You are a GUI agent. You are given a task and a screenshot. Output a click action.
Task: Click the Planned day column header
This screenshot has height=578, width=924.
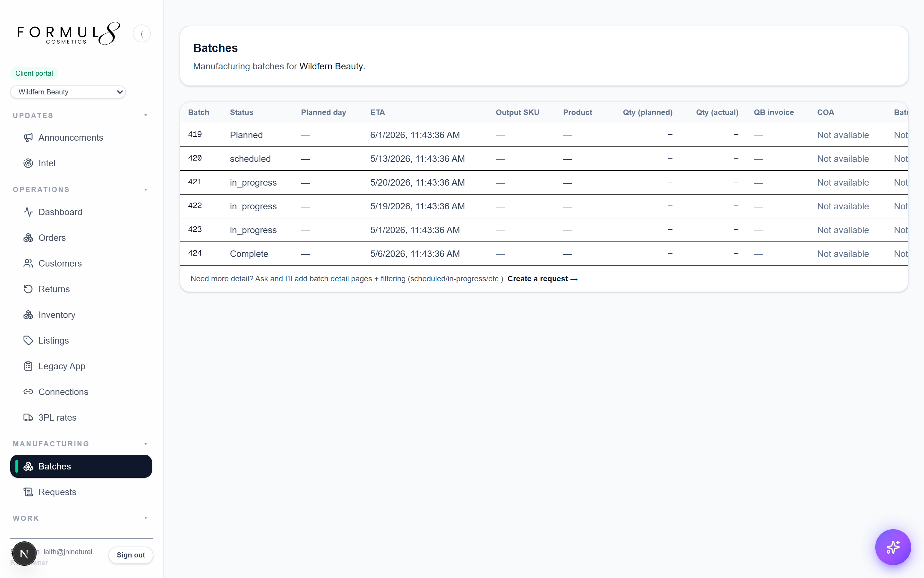point(323,112)
